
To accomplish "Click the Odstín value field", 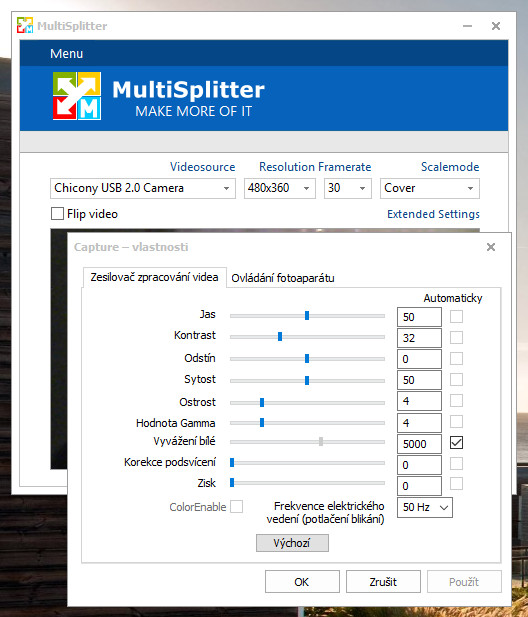I will coord(419,359).
